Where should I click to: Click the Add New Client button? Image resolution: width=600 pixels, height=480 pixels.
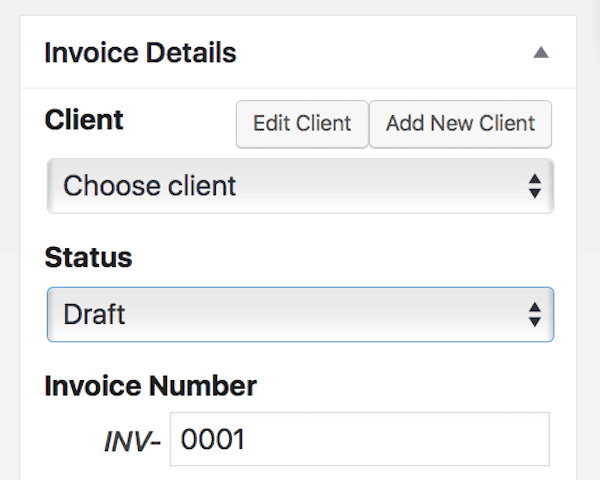[460, 124]
